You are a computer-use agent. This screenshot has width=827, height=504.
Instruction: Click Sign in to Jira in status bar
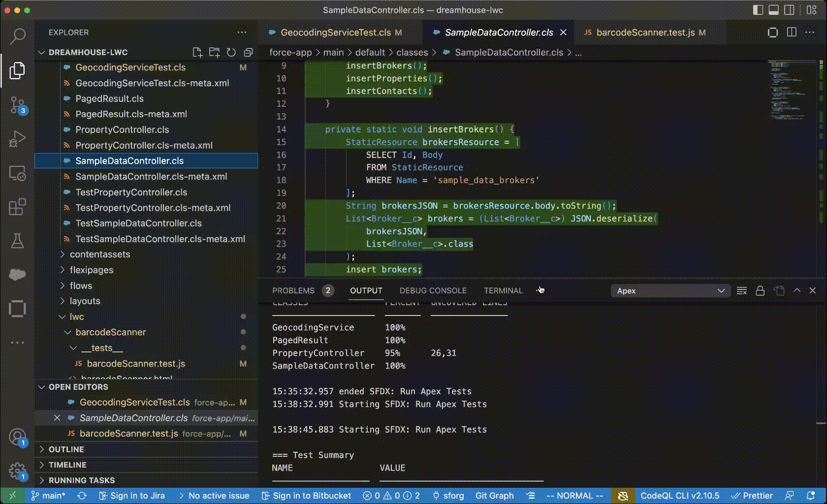pyautogui.click(x=132, y=496)
